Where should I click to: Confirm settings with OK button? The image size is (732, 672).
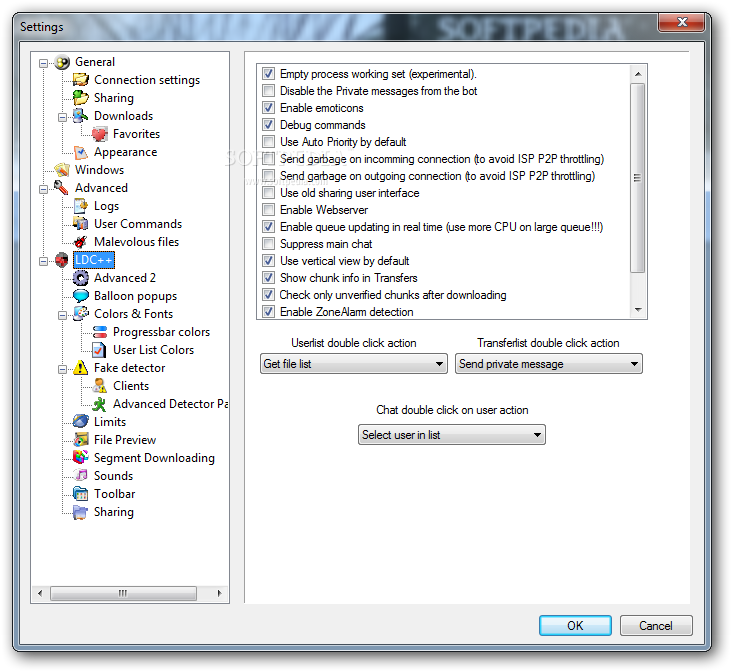click(x=575, y=625)
